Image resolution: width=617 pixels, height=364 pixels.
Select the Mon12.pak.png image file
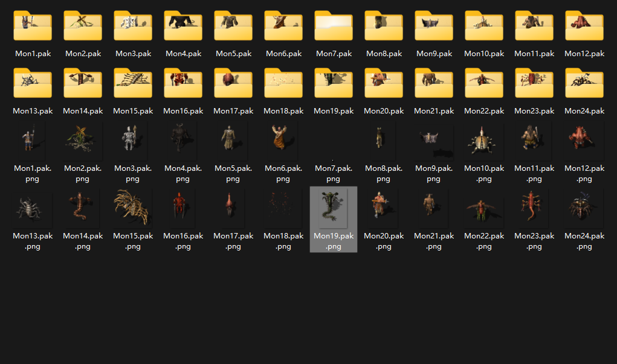click(584, 141)
